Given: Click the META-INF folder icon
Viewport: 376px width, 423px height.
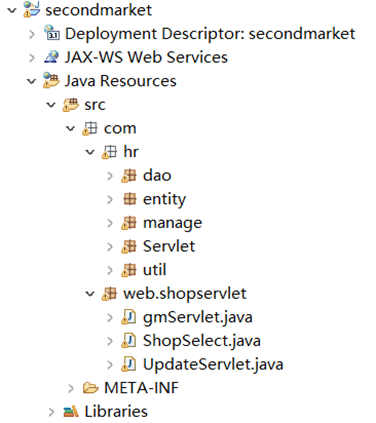Looking at the screenshot, I should click(90, 388).
